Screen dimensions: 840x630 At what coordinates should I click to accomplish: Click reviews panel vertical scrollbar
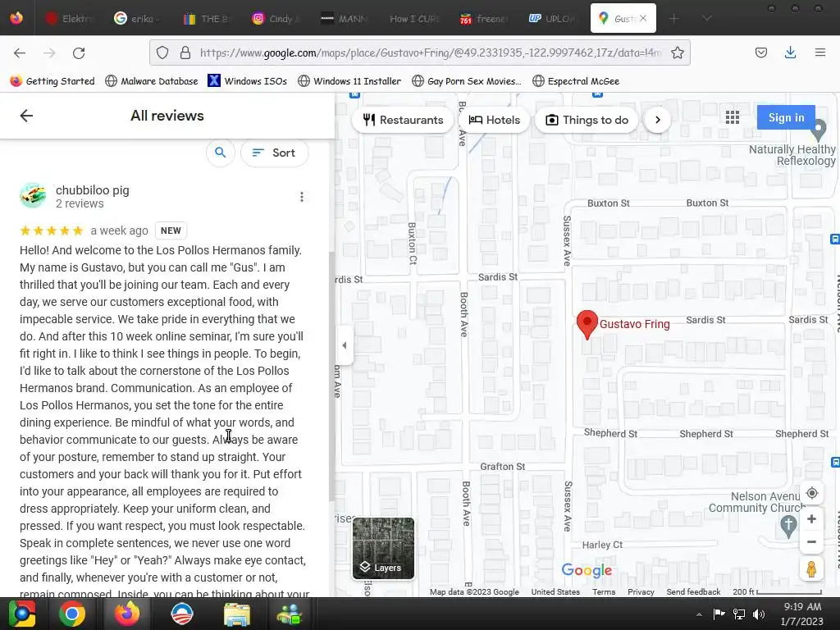(331, 375)
